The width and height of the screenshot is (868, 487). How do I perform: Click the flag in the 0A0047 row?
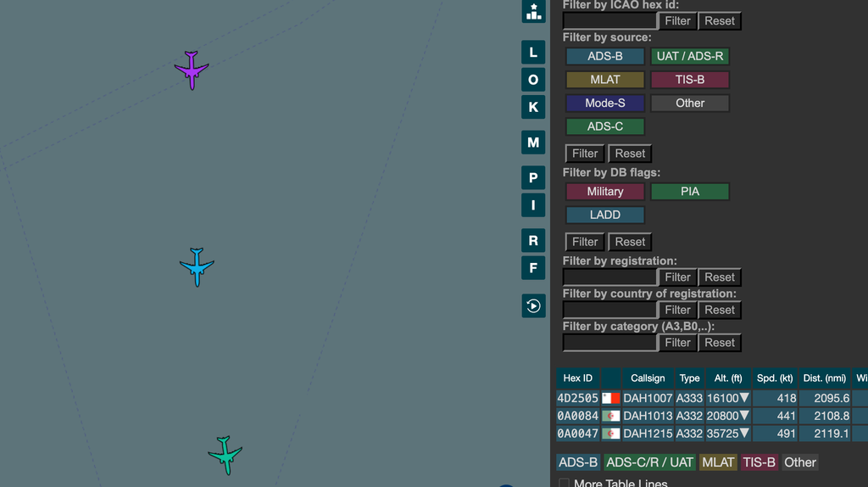(610, 434)
